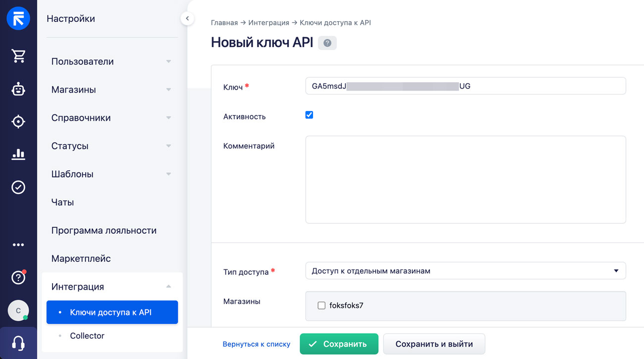
Task: Open the Программа лояльности menu item
Action: click(x=104, y=230)
